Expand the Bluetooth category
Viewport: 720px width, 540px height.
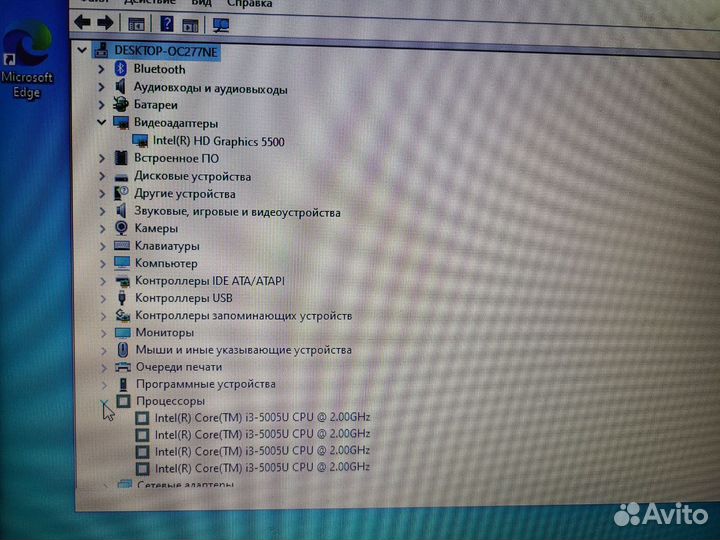click(101, 69)
